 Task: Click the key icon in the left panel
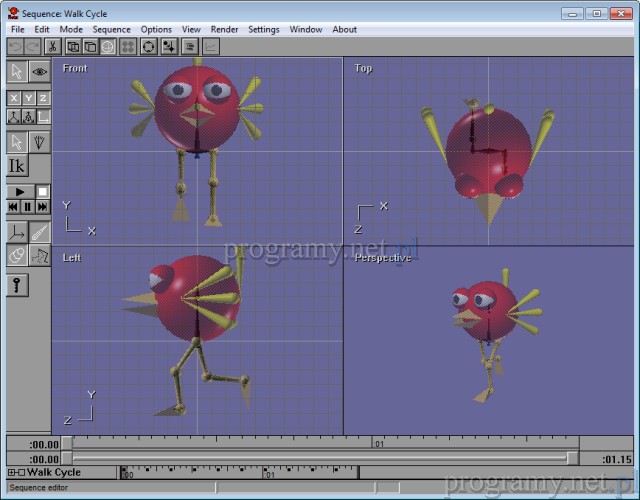[17, 285]
